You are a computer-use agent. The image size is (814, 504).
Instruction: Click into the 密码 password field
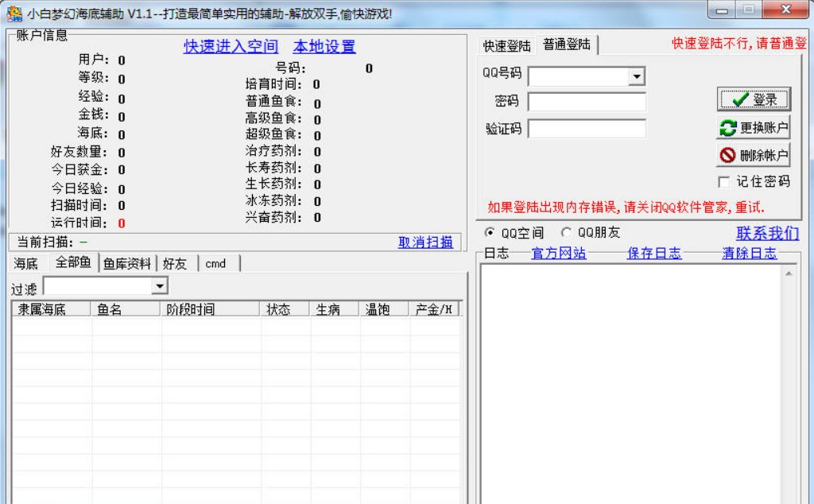click(x=587, y=101)
